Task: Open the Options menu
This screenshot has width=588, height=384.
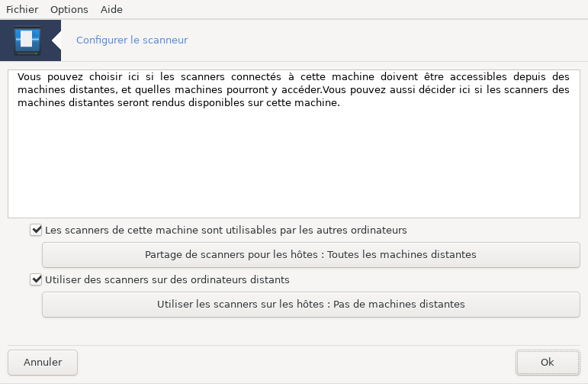Action: pyautogui.click(x=69, y=10)
